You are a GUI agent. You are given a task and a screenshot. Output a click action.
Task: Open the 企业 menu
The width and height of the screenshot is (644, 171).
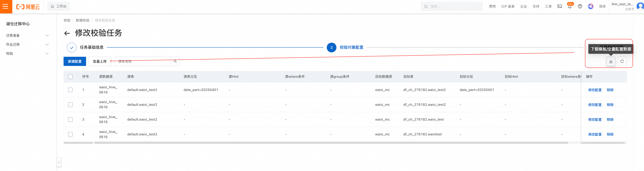(x=523, y=7)
